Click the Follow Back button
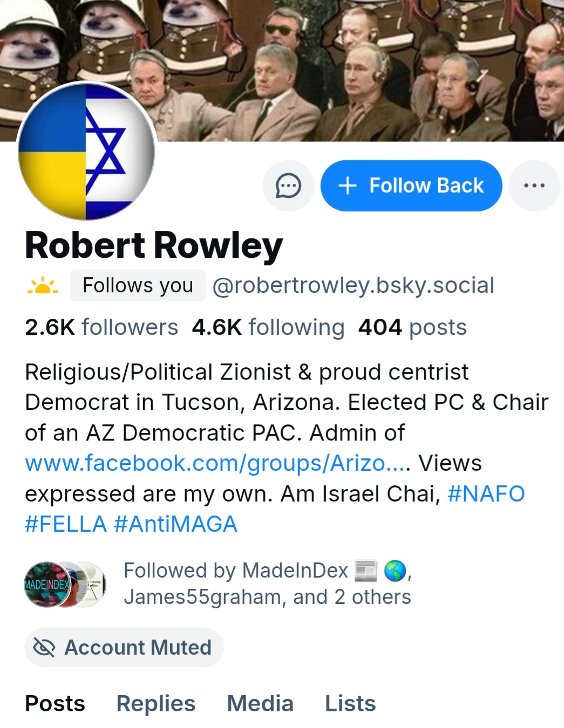Image resolution: width=564 pixels, height=728 pixels. (411, 186)
